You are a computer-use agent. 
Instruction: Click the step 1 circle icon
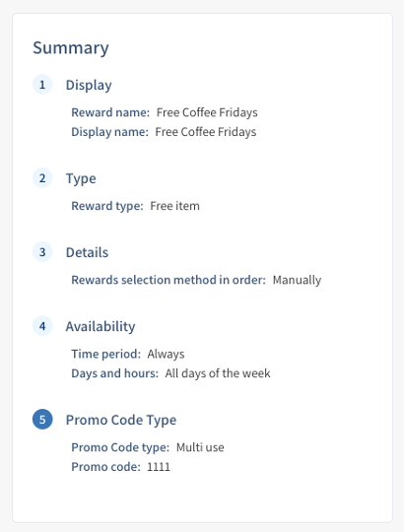coord(42,85)
